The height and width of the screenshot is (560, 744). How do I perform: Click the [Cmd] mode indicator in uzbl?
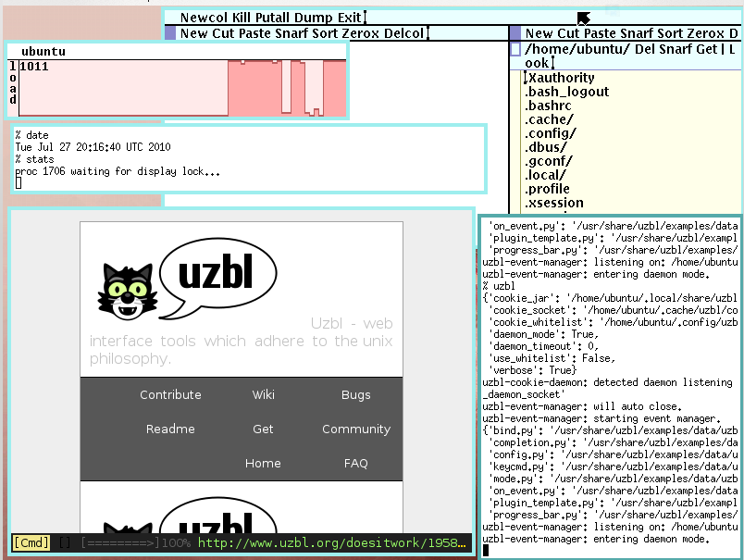click(31, 543)
